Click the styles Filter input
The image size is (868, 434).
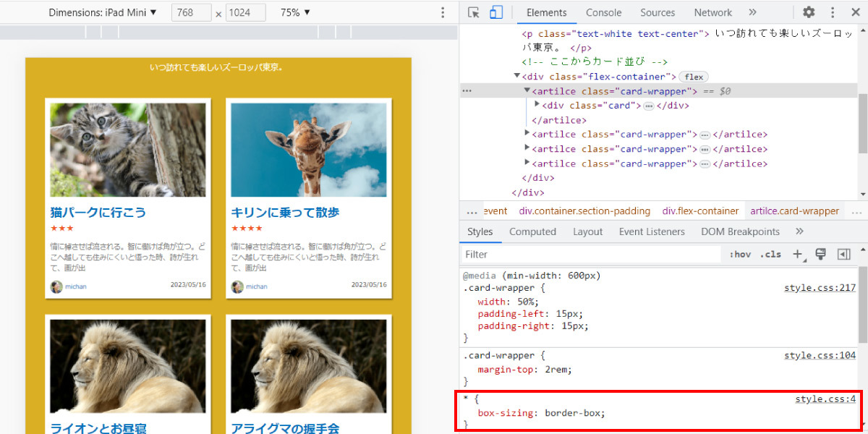[592, 255]
